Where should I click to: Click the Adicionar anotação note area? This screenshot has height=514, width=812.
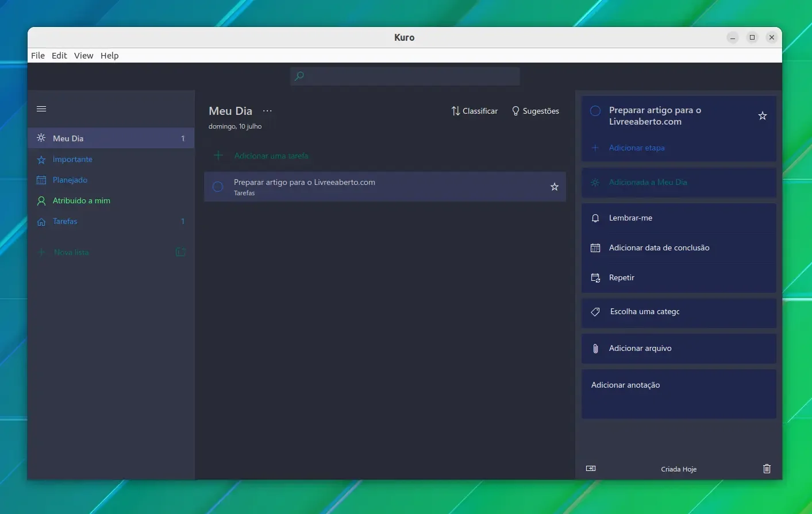pyautogui.click(x=679, y=394)
